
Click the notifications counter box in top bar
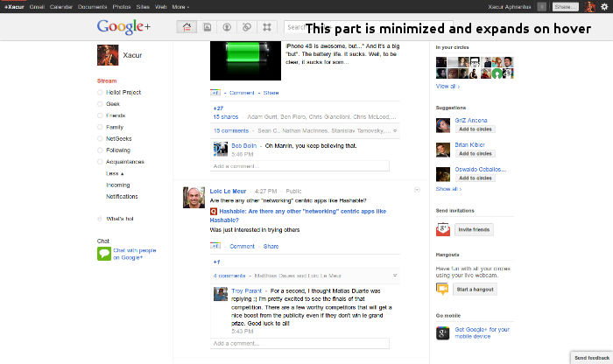tap(541, 7)
